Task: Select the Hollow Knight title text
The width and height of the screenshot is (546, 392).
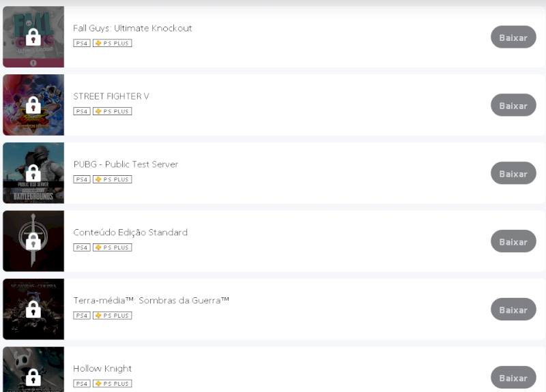Action: click(102, 369)
